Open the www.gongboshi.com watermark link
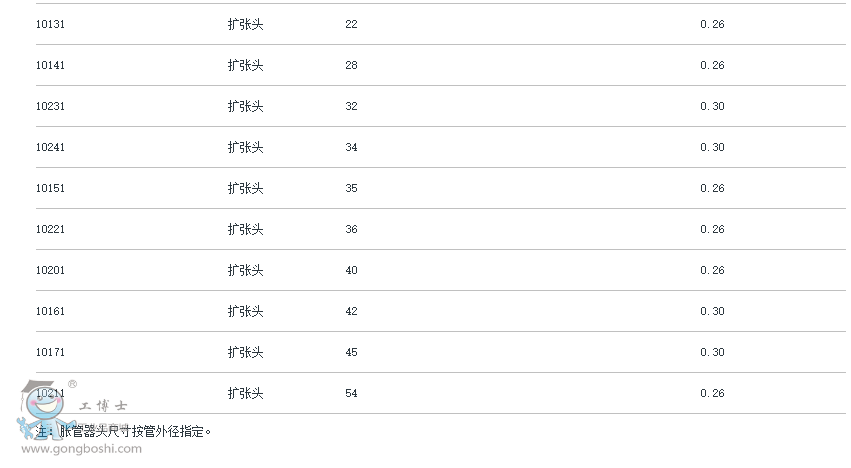This screenshot has height=468, width=851. pos(79,449)
